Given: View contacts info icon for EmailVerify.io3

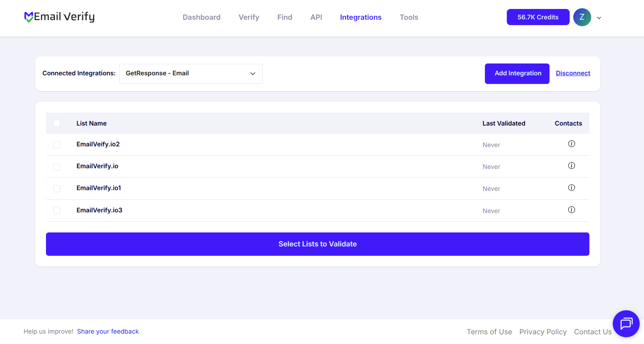Looking at the screenshot, I should coord(571,210).
